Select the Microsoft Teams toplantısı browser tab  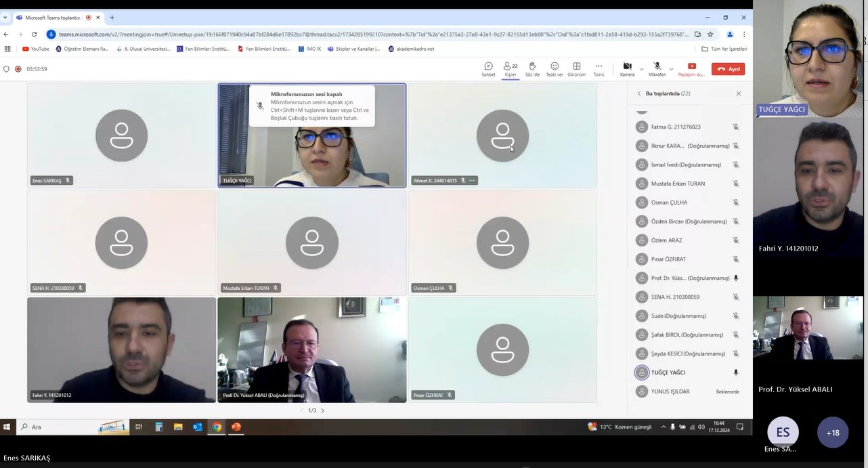51,18
